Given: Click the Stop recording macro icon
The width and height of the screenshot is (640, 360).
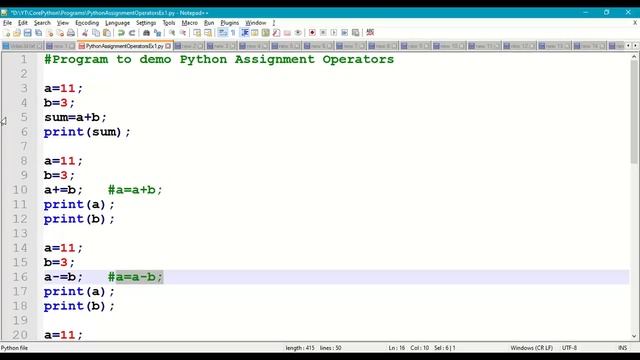Looking at the screenshot, I should (323, 33).
